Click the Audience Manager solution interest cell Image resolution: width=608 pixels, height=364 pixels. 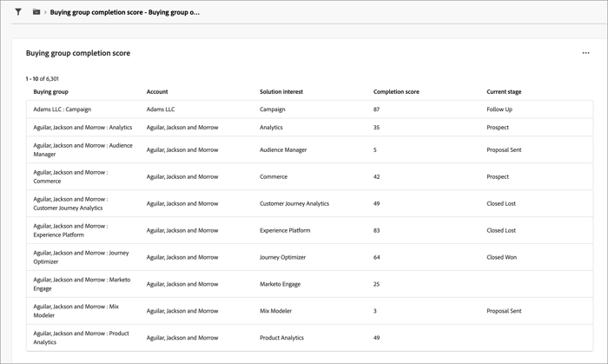283,149
